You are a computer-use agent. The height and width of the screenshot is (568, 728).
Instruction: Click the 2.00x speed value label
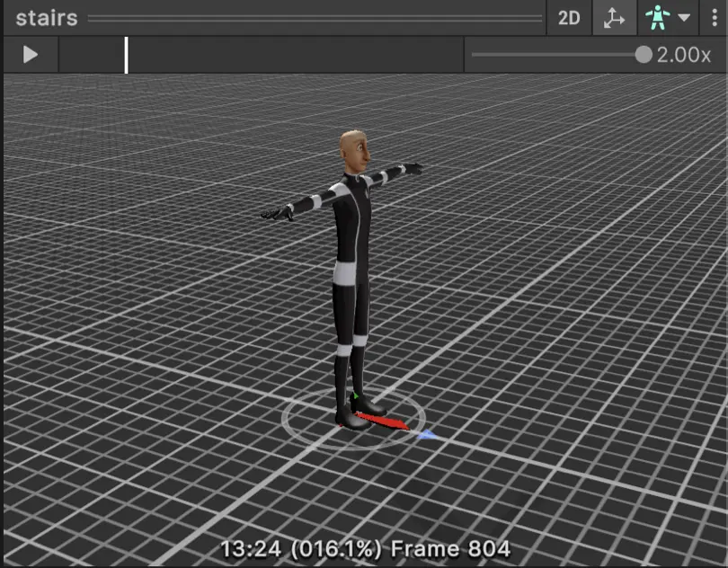[684, 55]
